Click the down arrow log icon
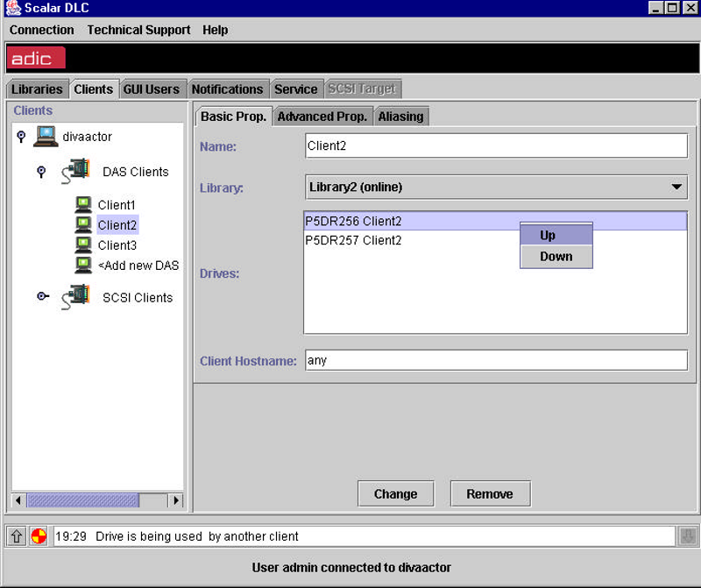The height and width of the screenshot is (588, 701). point(688,535)
